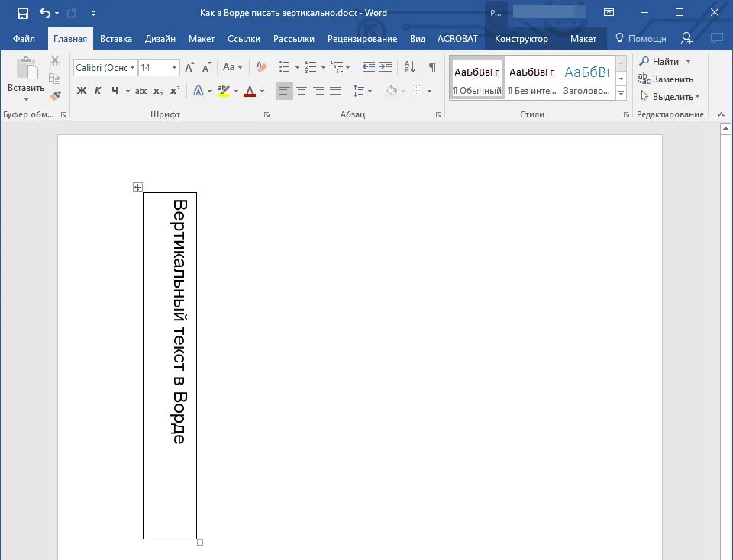Apply numbered list
The image size is (733, 560).
pyautogui.click(x=311, y=67)
